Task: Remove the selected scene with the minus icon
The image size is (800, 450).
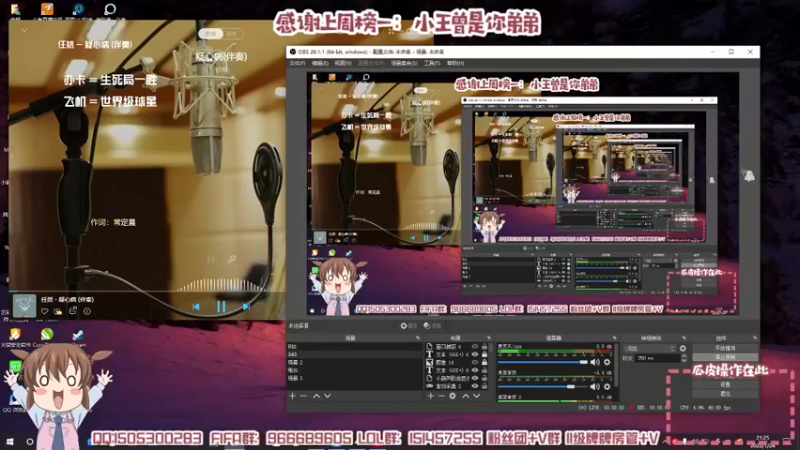Action: pos(304,396)
